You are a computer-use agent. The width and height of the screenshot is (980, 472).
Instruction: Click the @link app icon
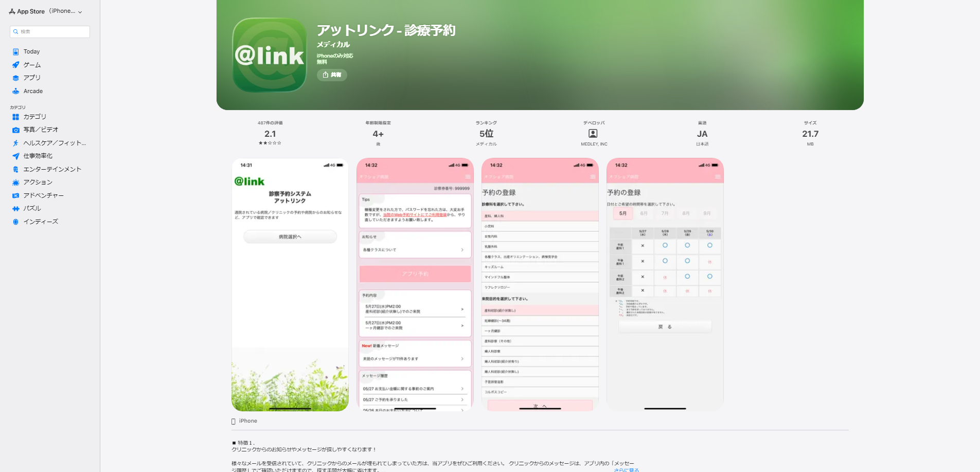[270, 55]
